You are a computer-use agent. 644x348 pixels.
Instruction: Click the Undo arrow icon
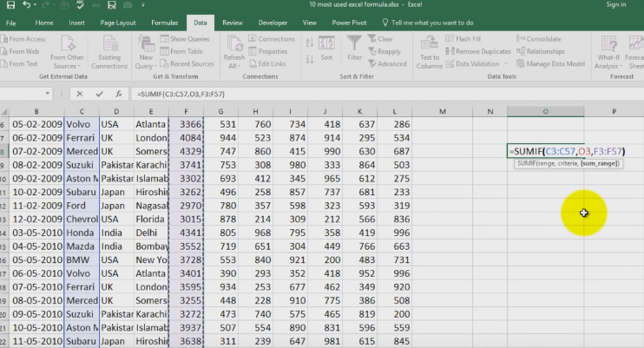coord(27,5)
